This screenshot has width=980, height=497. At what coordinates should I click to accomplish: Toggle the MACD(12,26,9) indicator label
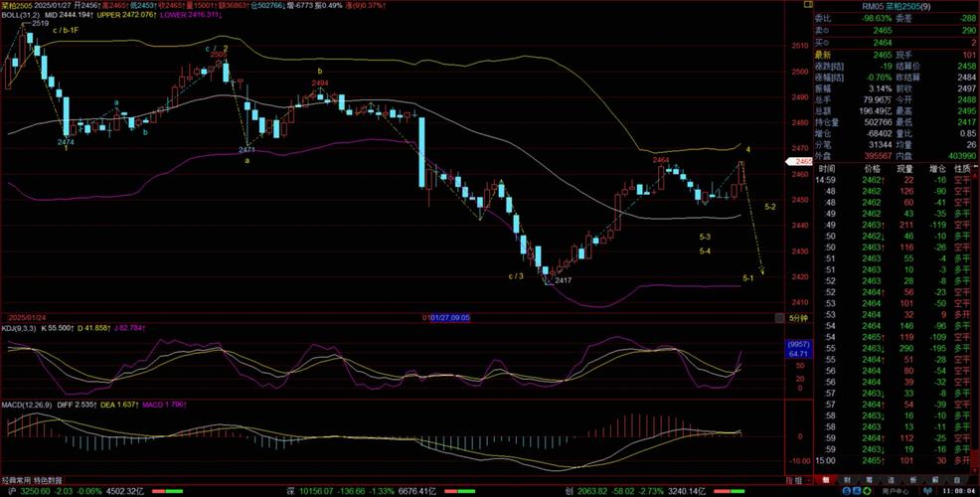pos(25,405)
